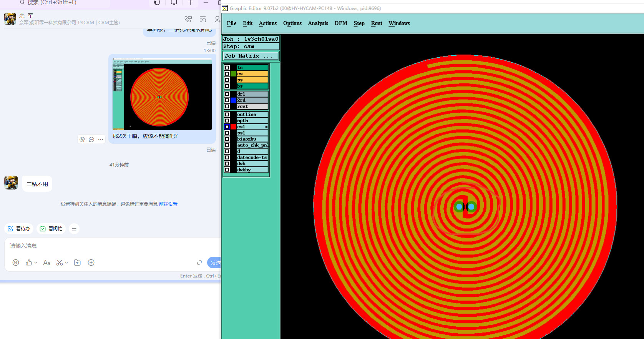Toggle the checkbox for layer ts
Image resolution: width=644 pixels, height=339 pixels.
point(227,68)
